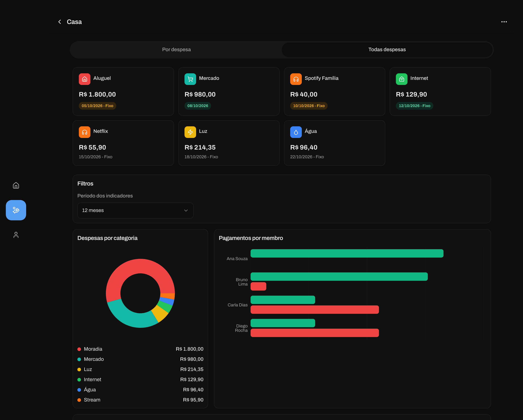Click the teal Mercado cart icon
This screenshot has height=420, width=523.
(x=190, y=79)
